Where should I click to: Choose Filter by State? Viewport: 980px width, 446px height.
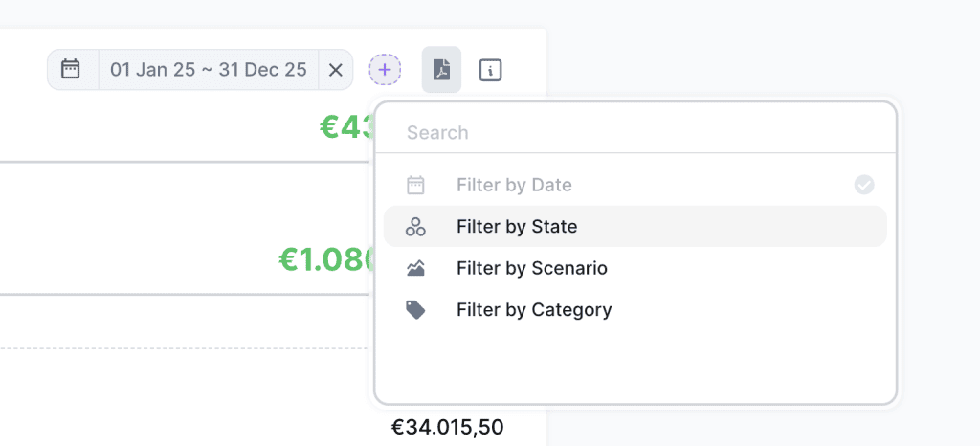[x=517, y=227]
